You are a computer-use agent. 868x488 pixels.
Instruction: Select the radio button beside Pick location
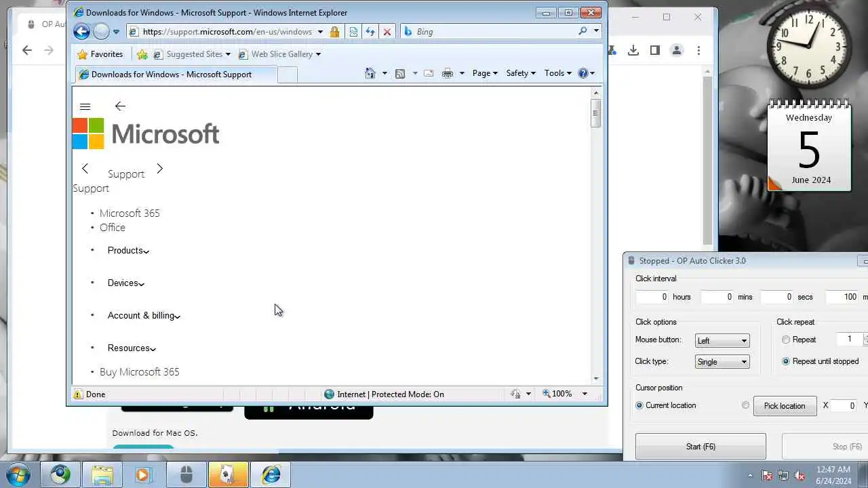click(x=746, y=405)
